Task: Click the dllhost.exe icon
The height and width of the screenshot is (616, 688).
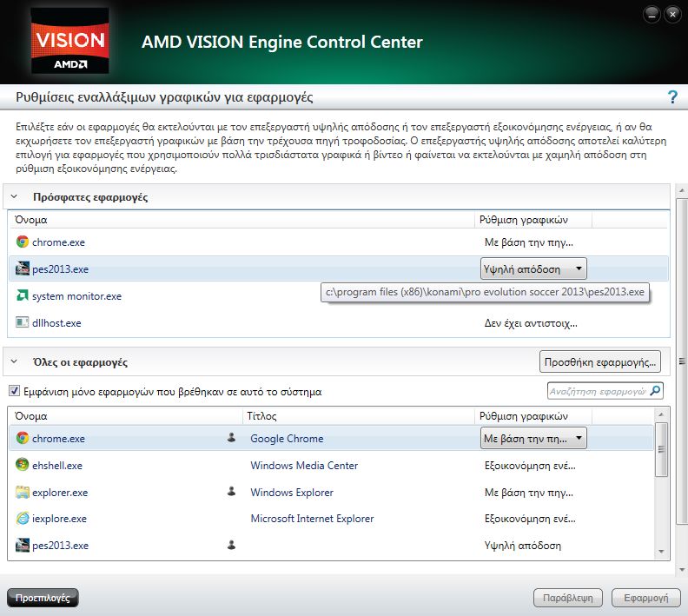Action: tap(23, 322)
